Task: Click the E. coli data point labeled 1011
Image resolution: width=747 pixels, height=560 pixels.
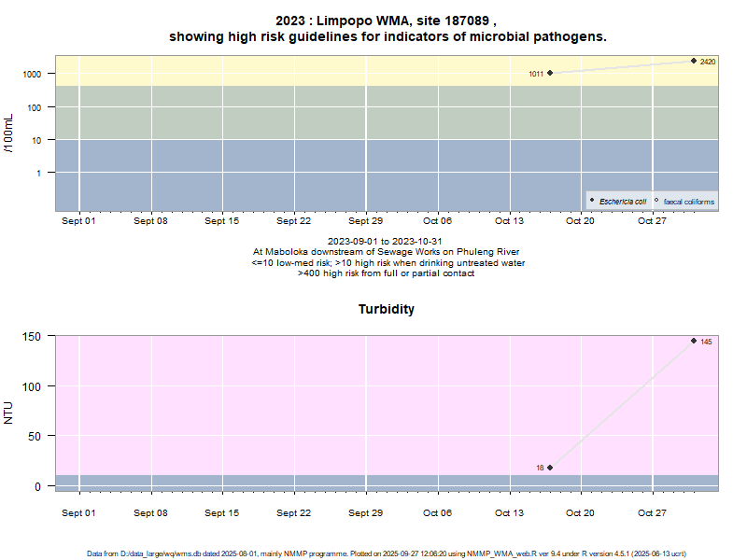Action: (x=550, y=73)
